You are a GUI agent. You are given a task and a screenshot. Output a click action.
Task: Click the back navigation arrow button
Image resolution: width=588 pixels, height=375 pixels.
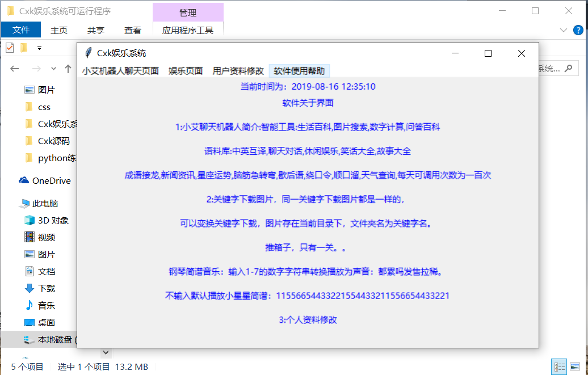(x=14, y=68)
